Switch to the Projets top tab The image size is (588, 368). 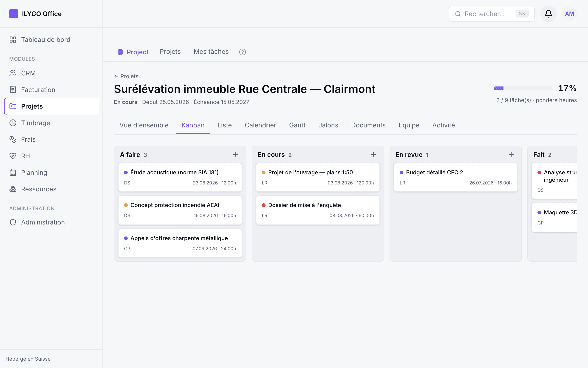(170, 52)
